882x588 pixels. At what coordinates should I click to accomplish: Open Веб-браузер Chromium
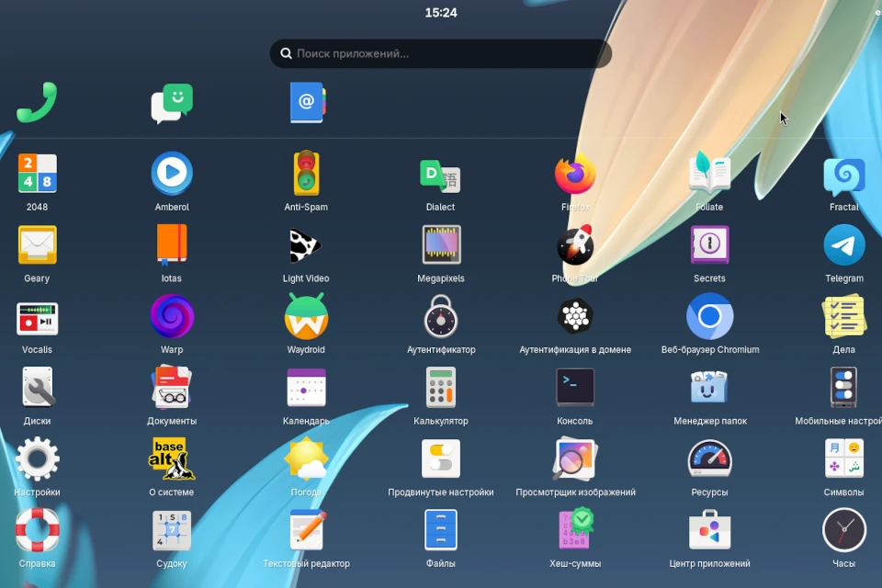(709, 317)
